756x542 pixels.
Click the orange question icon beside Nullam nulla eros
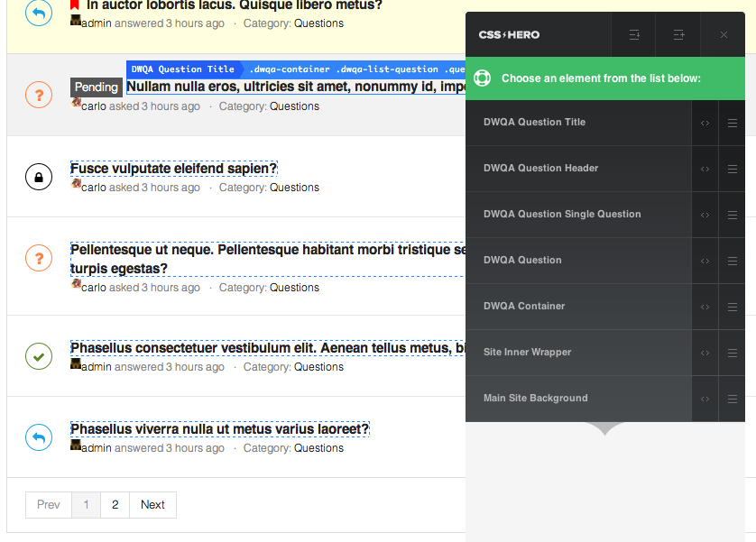click(39, 95)
